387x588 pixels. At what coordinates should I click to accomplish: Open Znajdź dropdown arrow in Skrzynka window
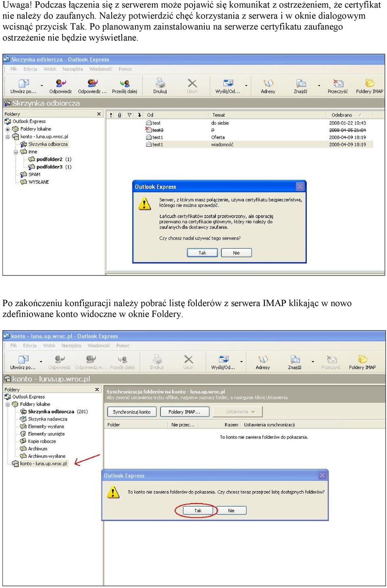pos(319,85)
